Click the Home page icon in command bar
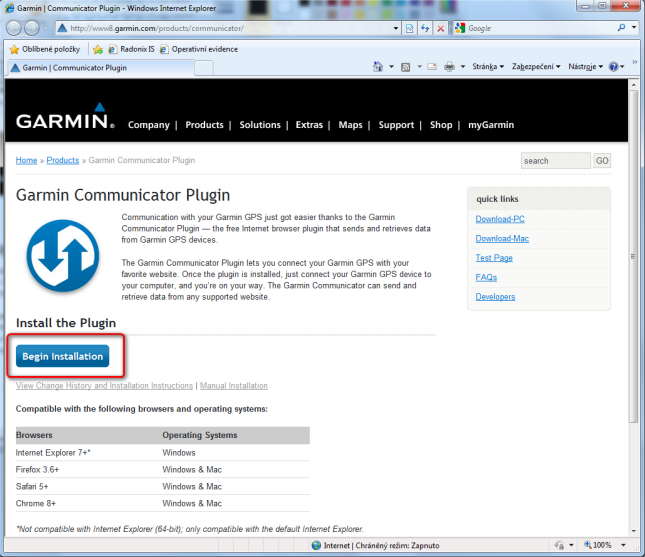The height and width of the screenshot is (557, 645). click(378, 67)
